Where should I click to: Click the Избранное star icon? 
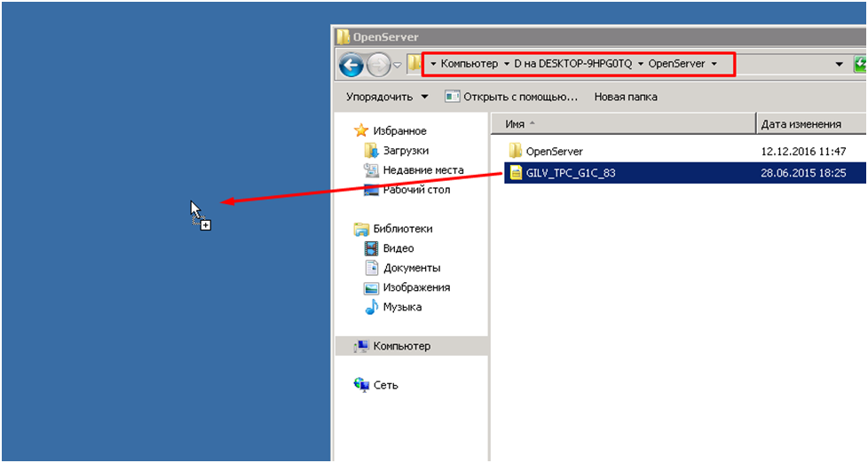point(361,130)
